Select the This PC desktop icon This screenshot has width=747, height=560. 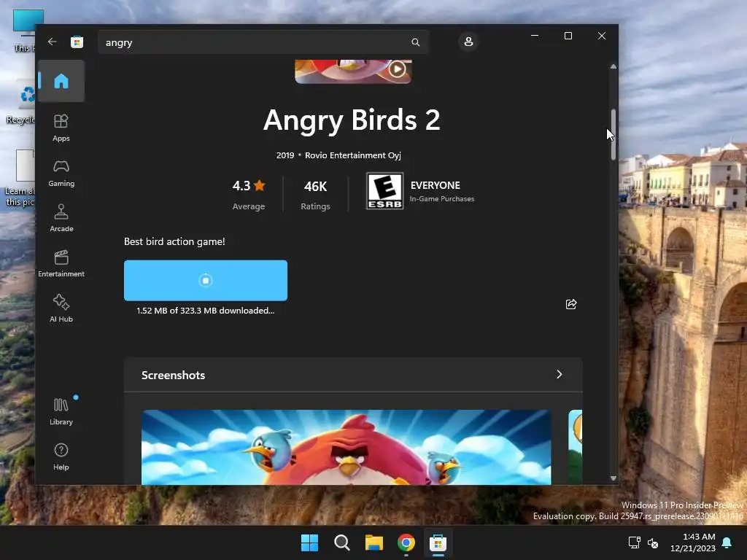pos(24,31)
